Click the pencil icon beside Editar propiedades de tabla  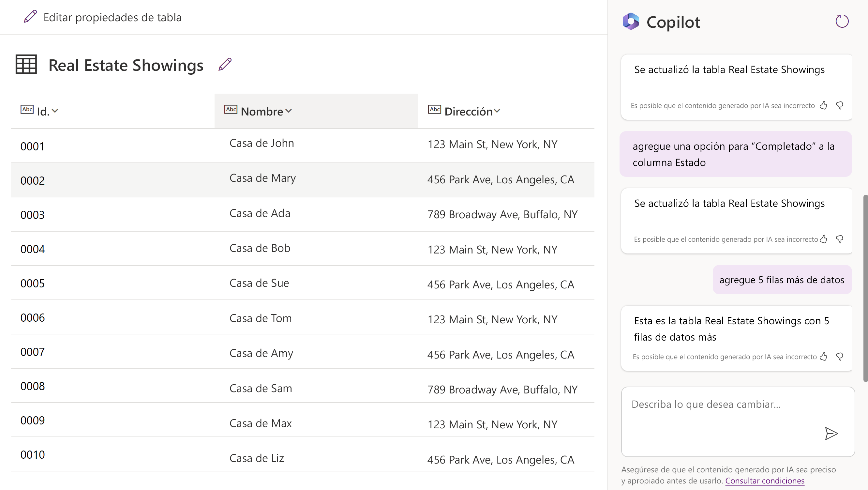[30, 17]
